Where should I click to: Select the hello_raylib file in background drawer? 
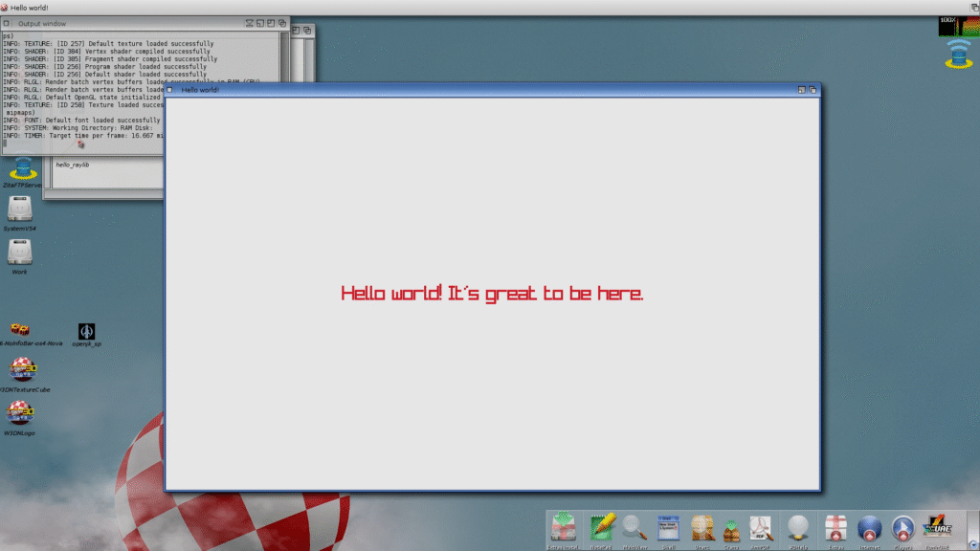pos(73,165)
